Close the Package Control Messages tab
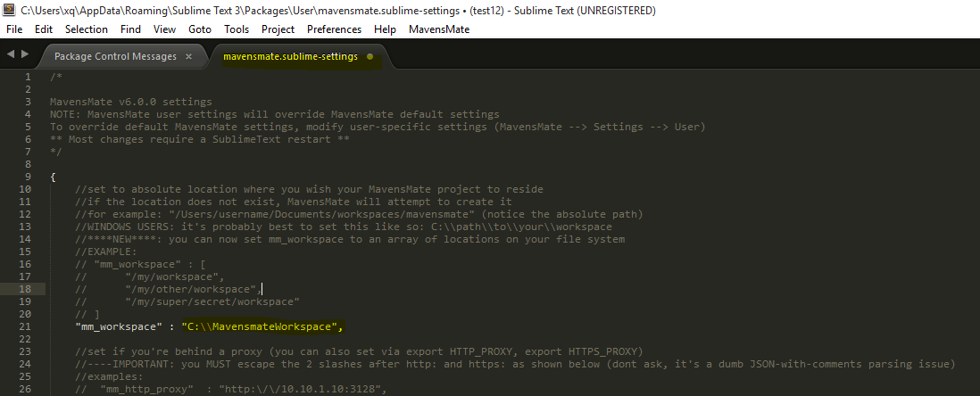The height and width of the screenshot is (396, 980). [188, 57]
